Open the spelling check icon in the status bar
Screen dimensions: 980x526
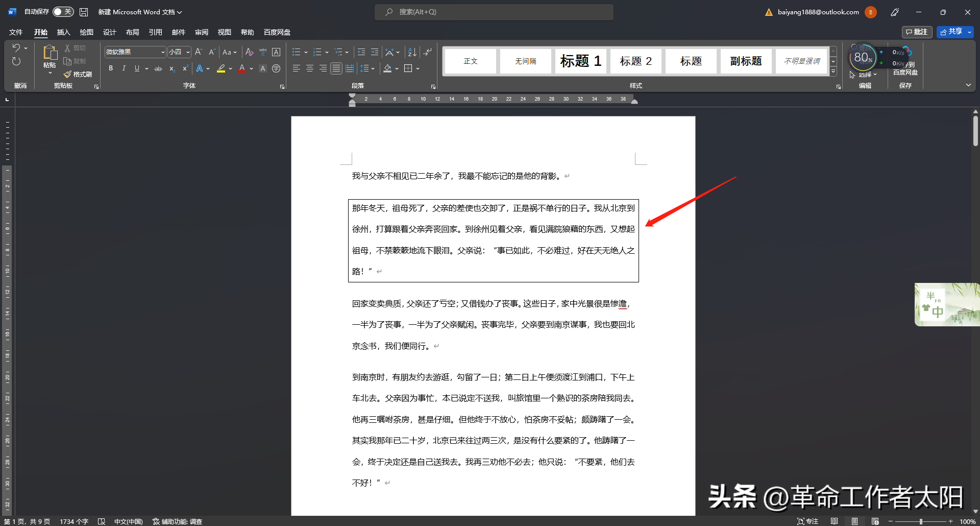click(102, 521)
